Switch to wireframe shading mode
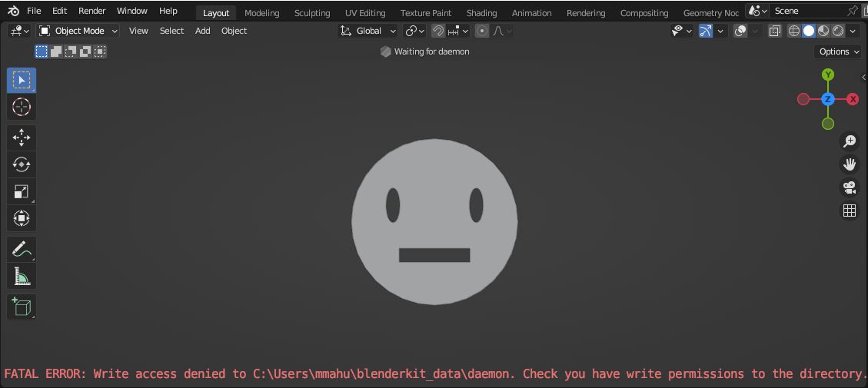The height and width of the screenshot is (388, 868). coord(794,31)
